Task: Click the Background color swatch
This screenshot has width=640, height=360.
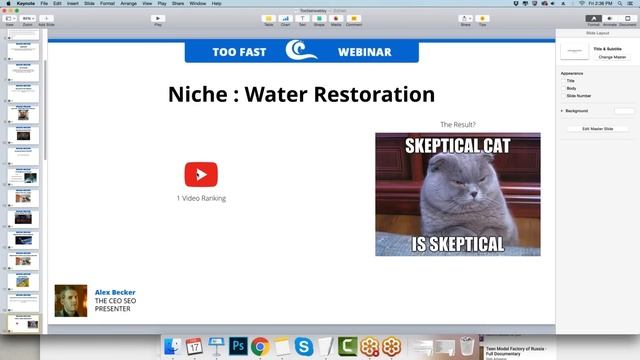Action: point(624,111)
